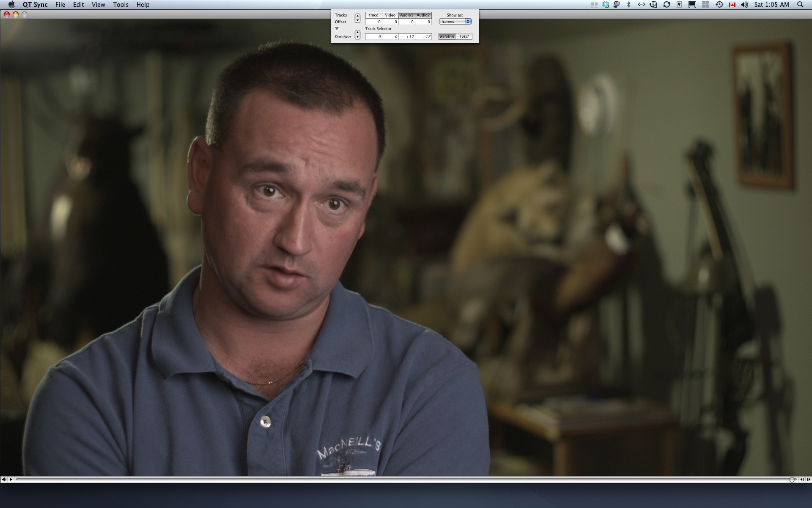
Task: Open the File menu
Action: coord(60,5)
